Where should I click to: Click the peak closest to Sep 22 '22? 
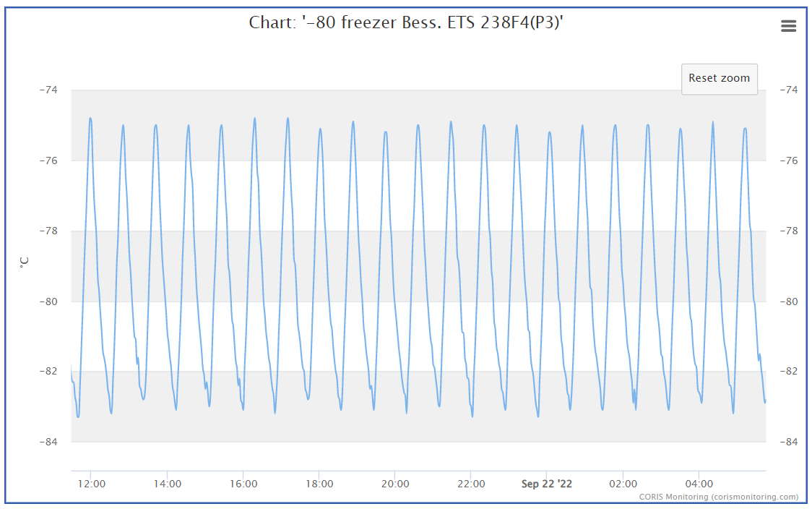point(550,130)
